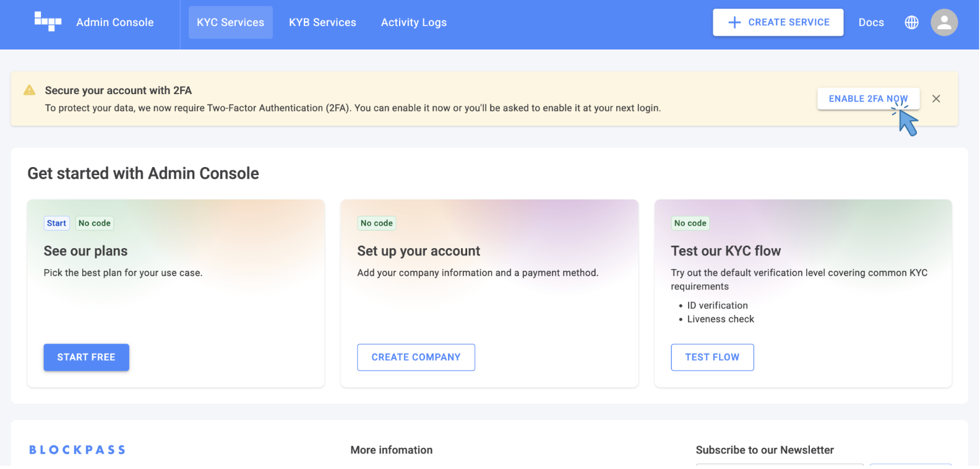This screenshot has width=980, height=469.
Task: Dismiss the 2FA banner with X
Action: point(935,99)
